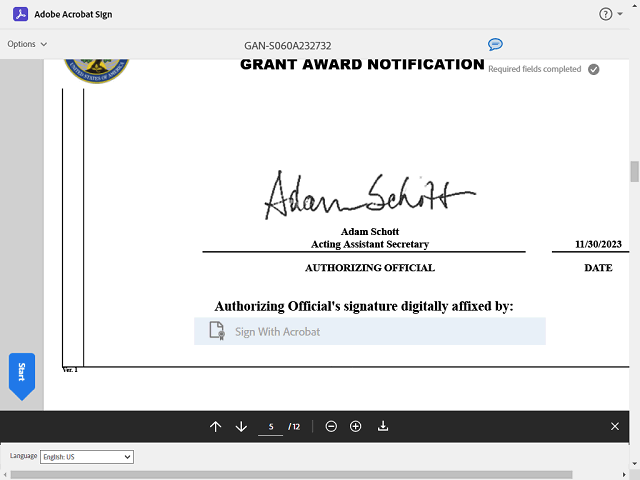The image size is (640, 480).
Task: Click the Required fields completed text
Action: (x=535, y=69)
